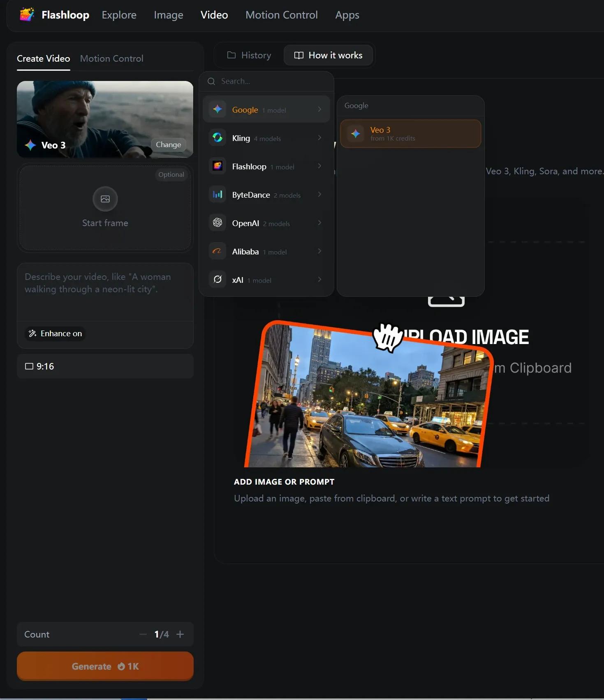
Task: Click the model Search field
Action: 266,81
